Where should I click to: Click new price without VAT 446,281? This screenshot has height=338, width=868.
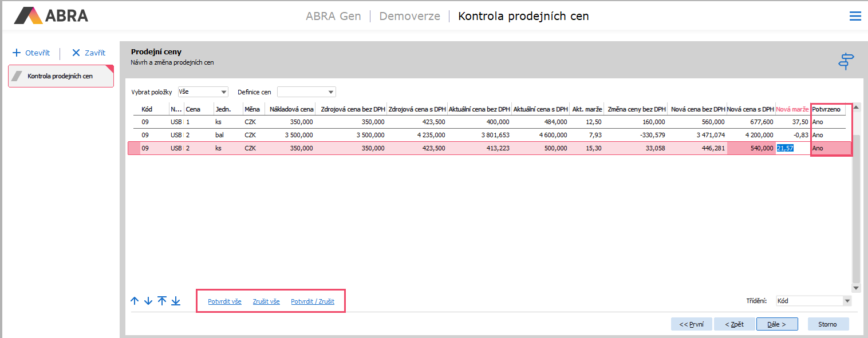713,148
